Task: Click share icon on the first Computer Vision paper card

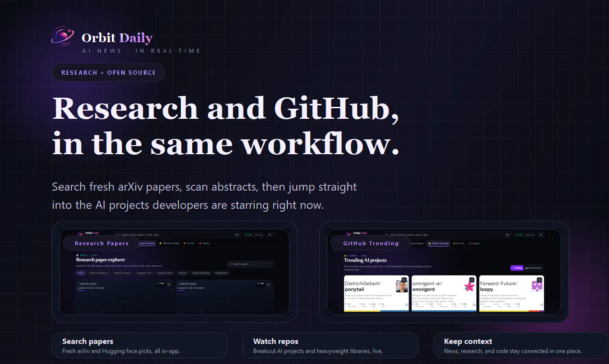Action: point(169,284)
